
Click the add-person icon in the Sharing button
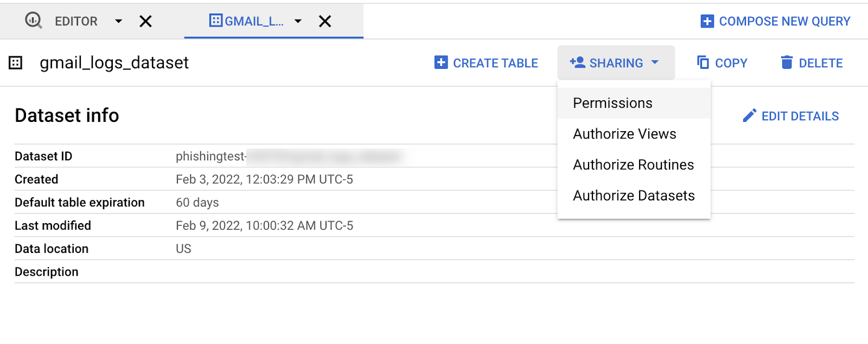(577, 62)
